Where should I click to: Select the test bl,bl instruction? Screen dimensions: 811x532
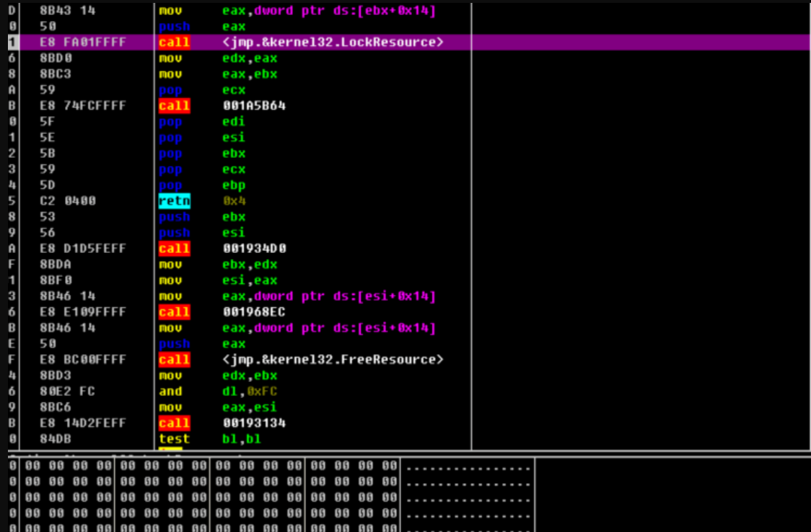click(209, 439)
